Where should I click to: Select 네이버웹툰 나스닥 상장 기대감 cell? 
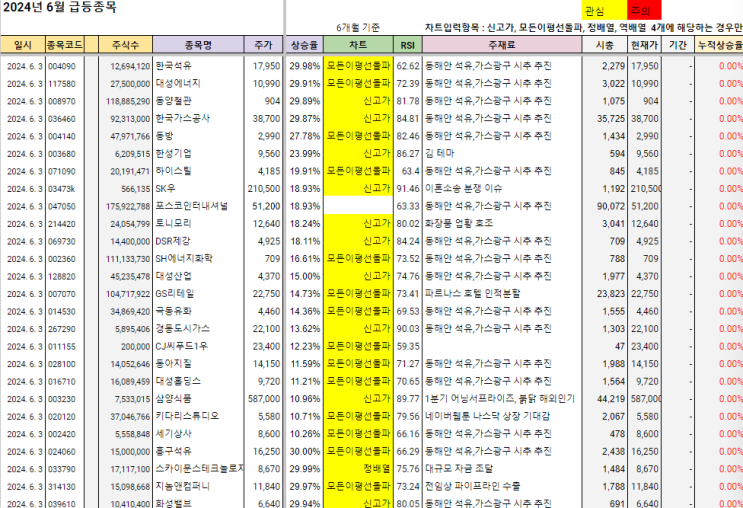point(488,417)
